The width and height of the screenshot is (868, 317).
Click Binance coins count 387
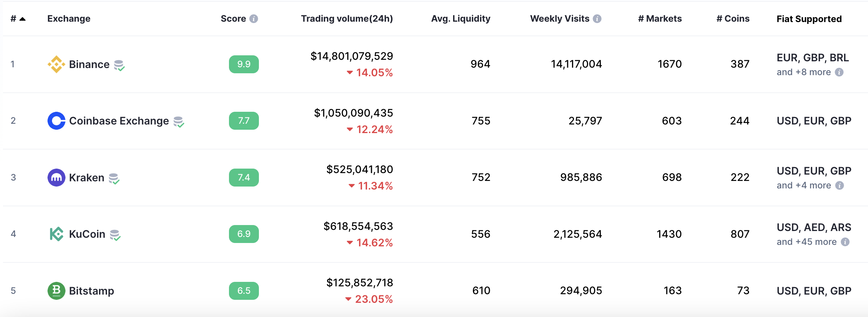[740, 64]
